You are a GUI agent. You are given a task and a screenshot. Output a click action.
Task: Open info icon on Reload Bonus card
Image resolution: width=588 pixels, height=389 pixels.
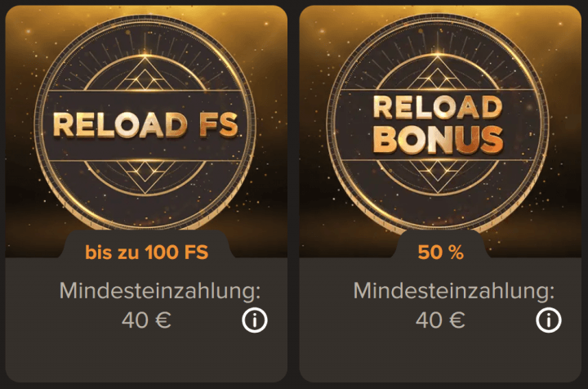tap(548, 320)
